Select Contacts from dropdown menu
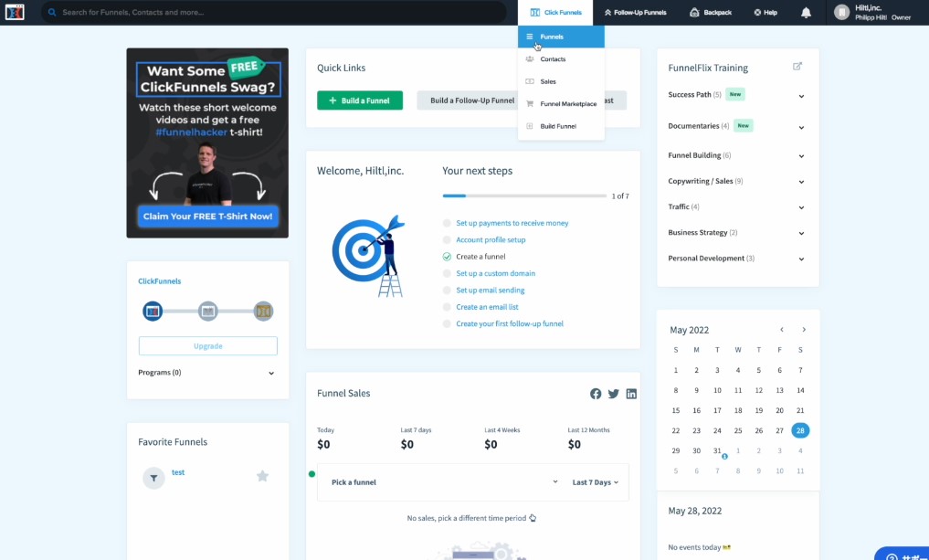This screenshot has width=929, height=560. click(x=561, y=59)
